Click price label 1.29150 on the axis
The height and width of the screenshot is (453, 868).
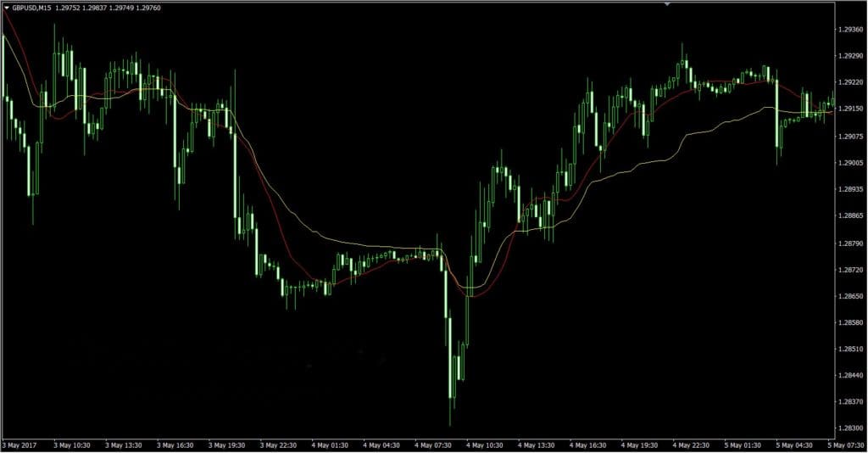[x=851, y=109]
